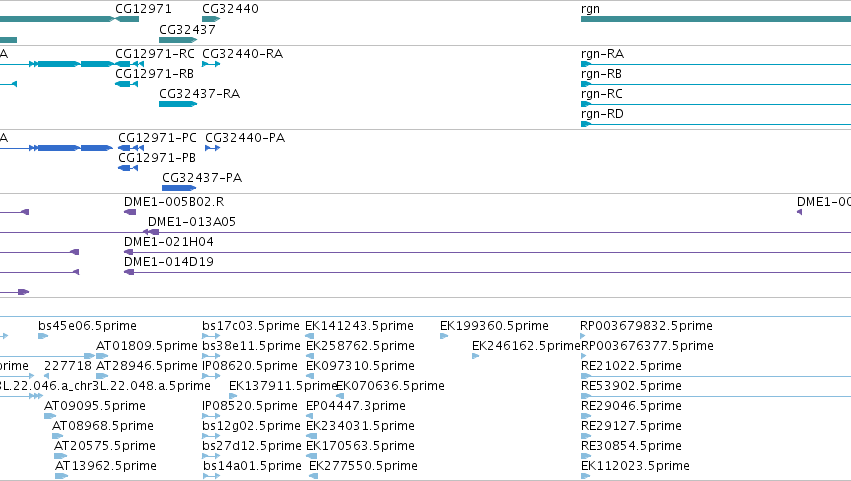
Task: Click protein CG32437-PA label
Action: [x=202, y=178]
